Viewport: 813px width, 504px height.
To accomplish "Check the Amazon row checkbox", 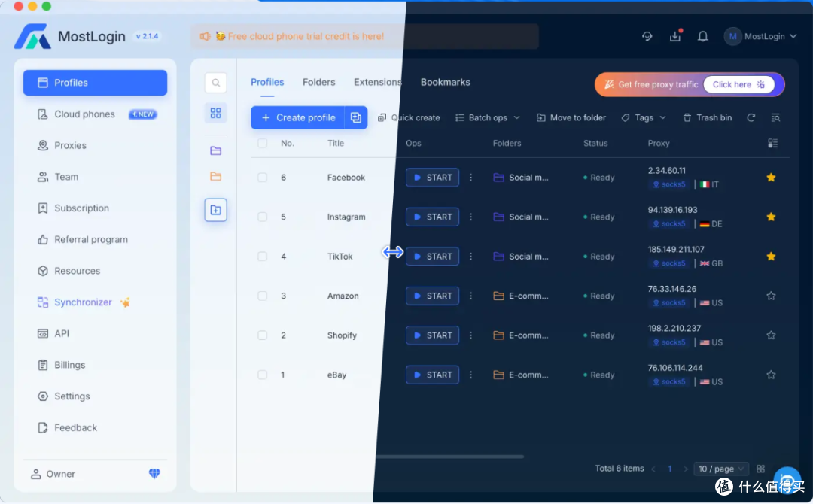I will pyautogui.click(x=263, y=296).
